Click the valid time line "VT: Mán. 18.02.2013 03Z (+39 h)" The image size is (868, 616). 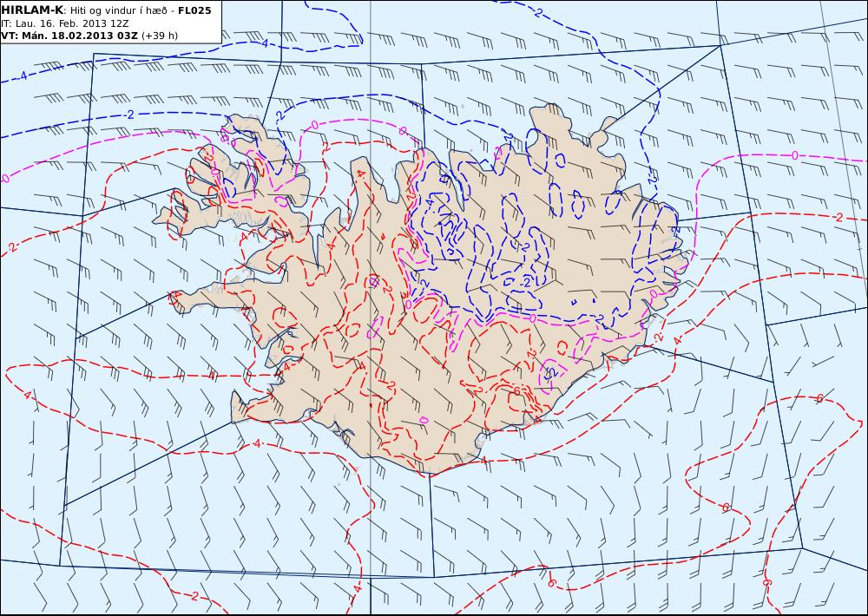[x=89, y=36]
